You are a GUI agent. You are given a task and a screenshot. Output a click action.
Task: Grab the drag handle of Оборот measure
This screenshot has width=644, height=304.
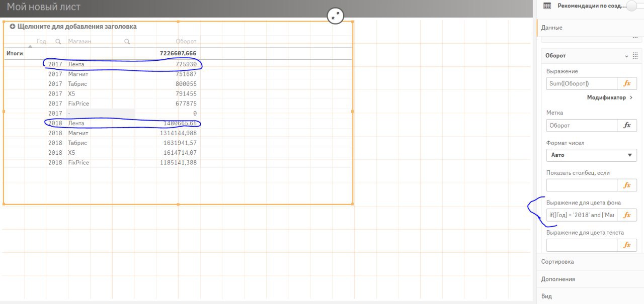635,56
